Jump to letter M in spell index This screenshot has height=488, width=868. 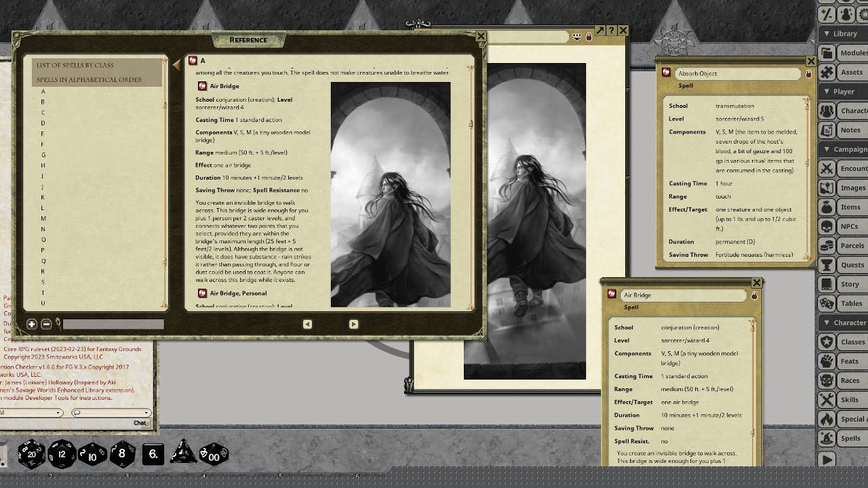[43, 218]
